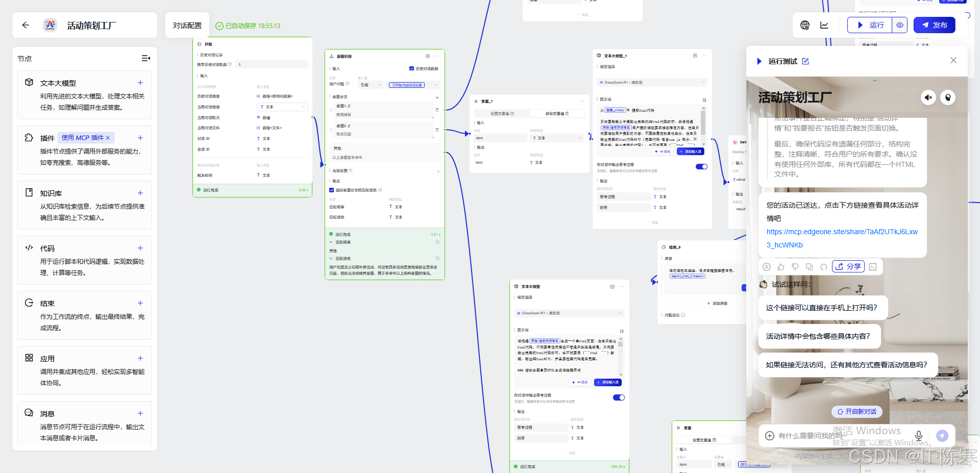Screen dimensions: 980x473
Task: Click the 运行 button
Action: (870, 25)
